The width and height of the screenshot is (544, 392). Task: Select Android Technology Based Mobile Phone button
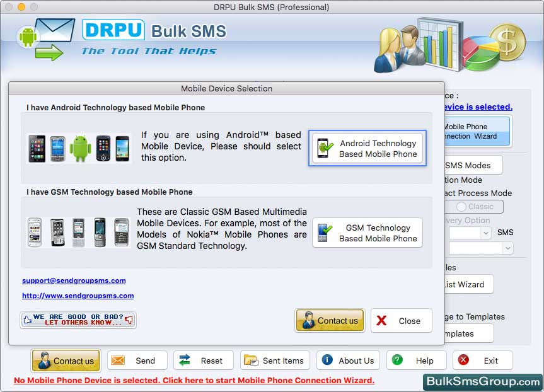(367, 149)
